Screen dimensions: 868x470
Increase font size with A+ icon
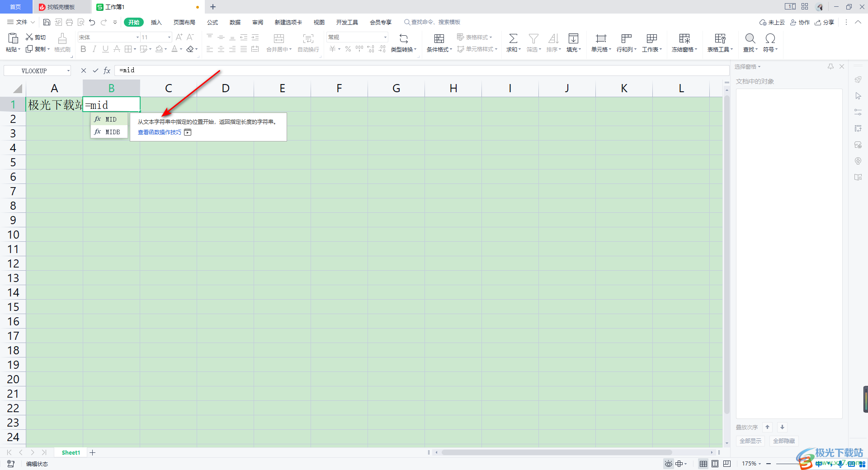179,37
